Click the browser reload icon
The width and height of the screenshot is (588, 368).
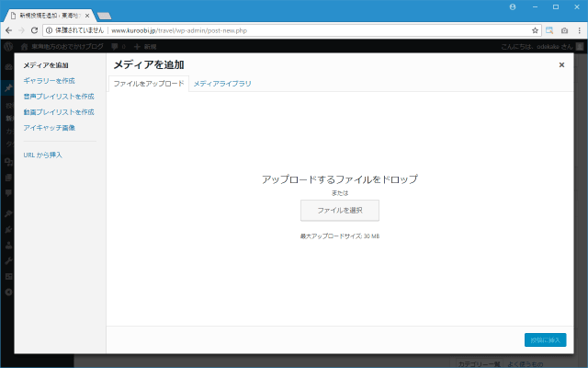35,30
